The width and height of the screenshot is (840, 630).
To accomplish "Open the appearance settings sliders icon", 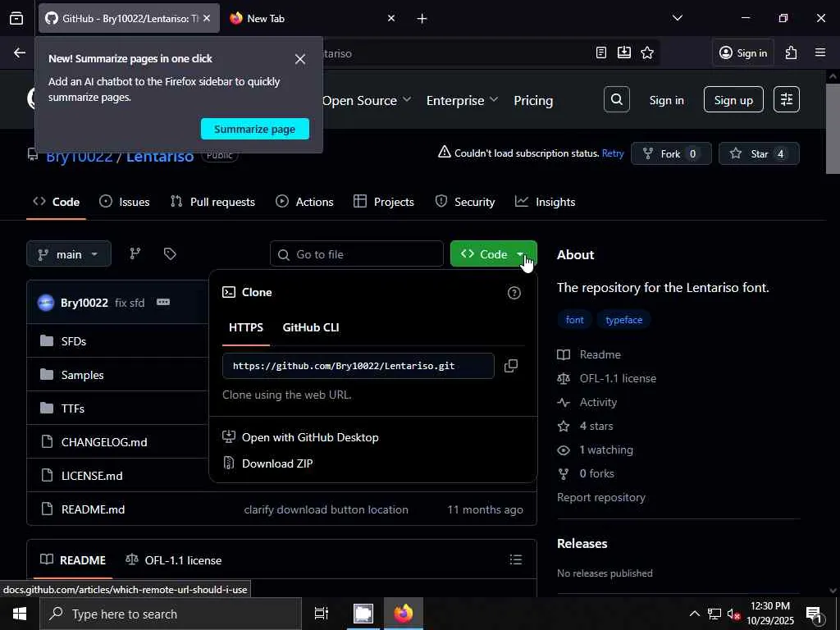I will (787, 99).
